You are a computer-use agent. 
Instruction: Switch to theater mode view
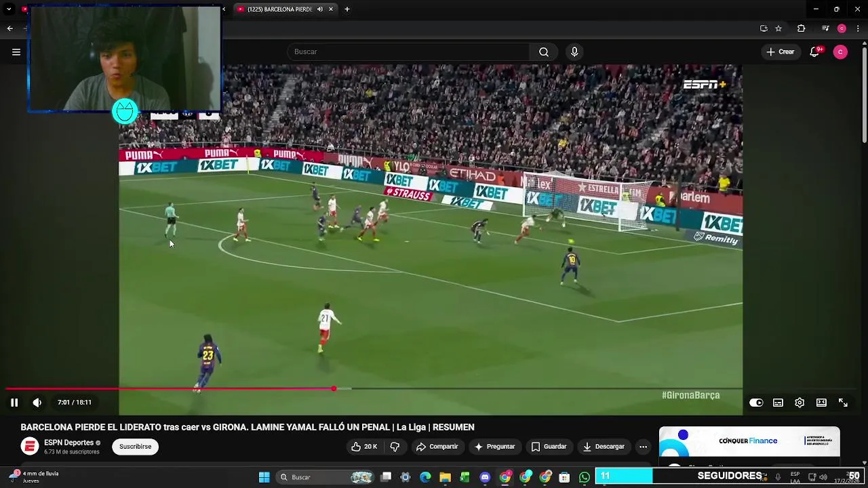pyautogui.click(x=821, y=403)
